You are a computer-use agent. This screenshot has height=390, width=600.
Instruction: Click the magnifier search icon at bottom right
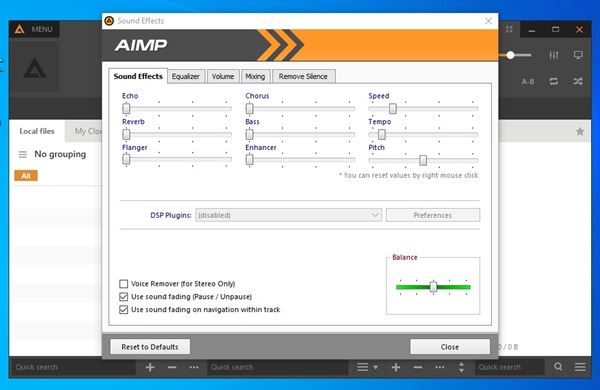click(558, 367)
